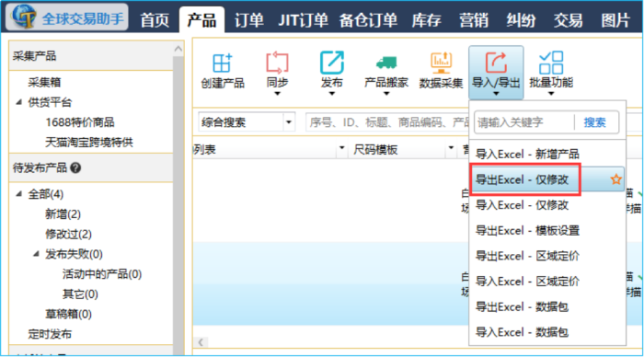The height and width of the screenshot is (357, 644).
Task: Select 草稿箱(0) in the sidebar
Action: [68, 315]
